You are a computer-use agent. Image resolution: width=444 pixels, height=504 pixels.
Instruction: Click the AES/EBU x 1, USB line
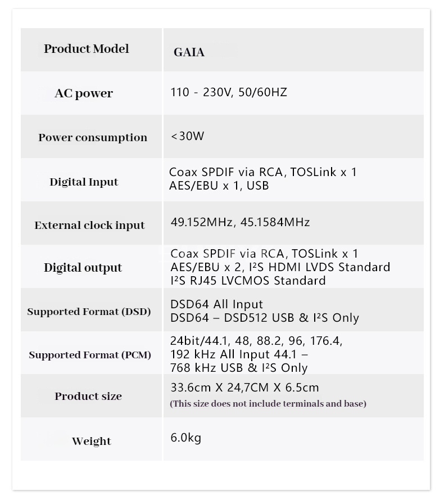coord(219,186)
